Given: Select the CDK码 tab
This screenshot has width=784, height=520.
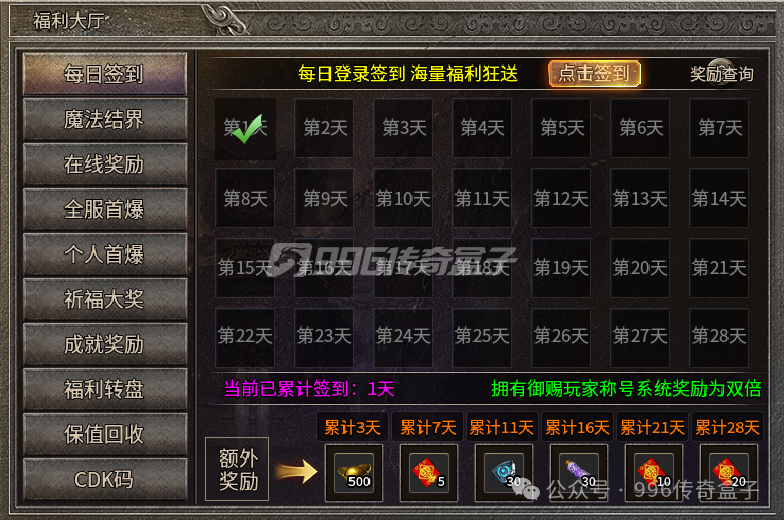Looking at the screenshot, I should coord(104,480).
